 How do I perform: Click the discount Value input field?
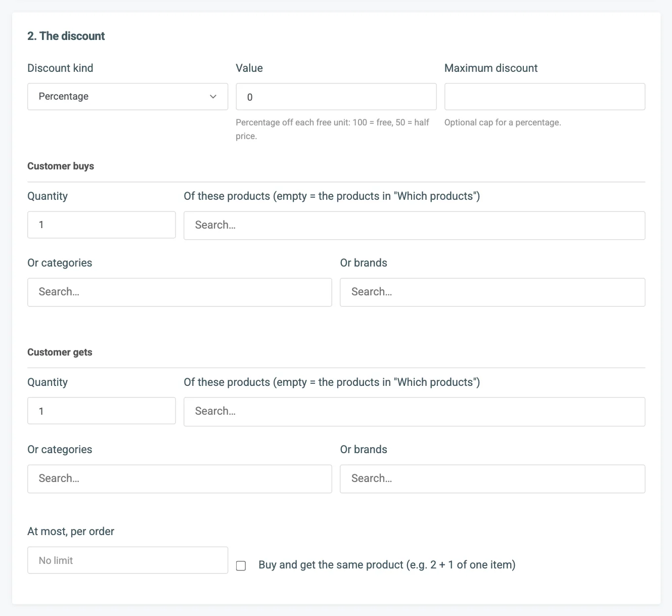[x=336, y=97]
